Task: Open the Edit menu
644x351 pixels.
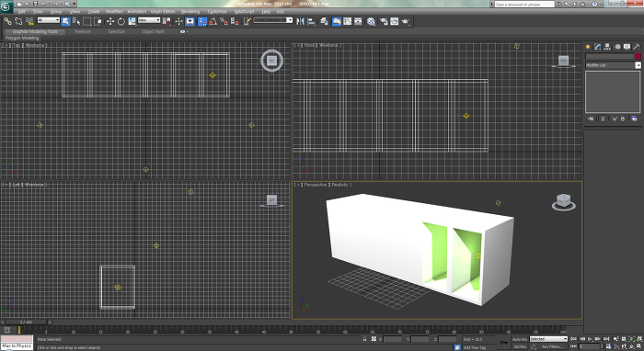Action: [x=21, y=11]
